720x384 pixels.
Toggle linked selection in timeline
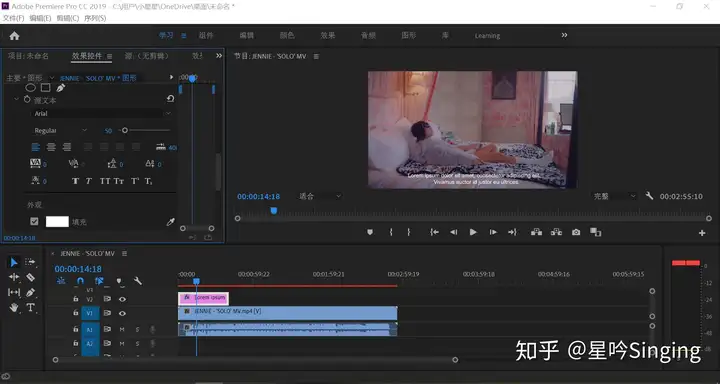pos(99,281)
